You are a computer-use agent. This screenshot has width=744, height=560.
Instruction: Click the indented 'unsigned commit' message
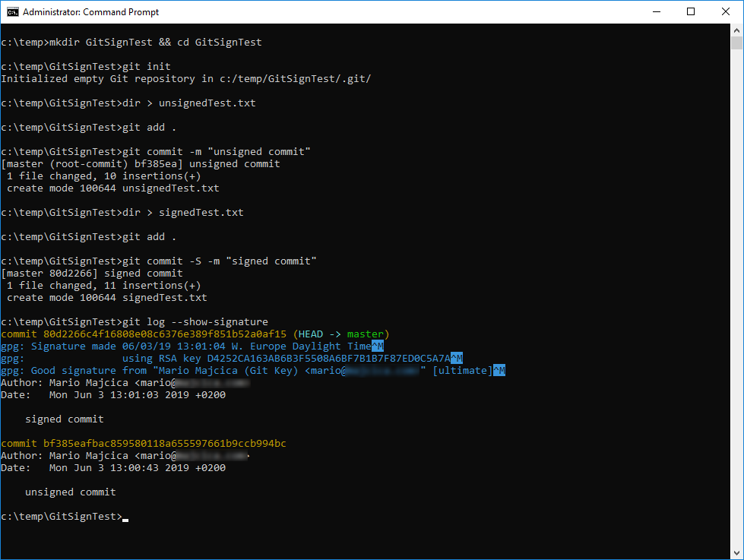(70, 492)
